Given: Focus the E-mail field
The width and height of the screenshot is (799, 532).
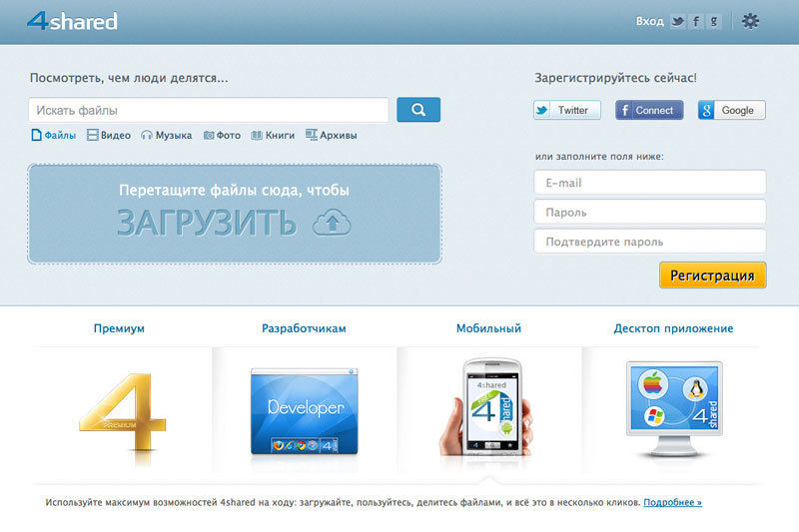Looking at the screenshot, I should tap(650, 183).
